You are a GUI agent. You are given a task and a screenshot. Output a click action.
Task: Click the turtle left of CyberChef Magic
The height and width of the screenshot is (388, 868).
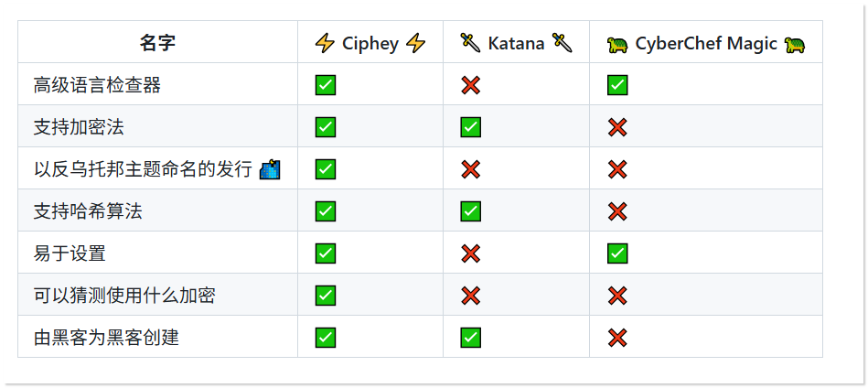pyautogui.click(x=617, y=44)
